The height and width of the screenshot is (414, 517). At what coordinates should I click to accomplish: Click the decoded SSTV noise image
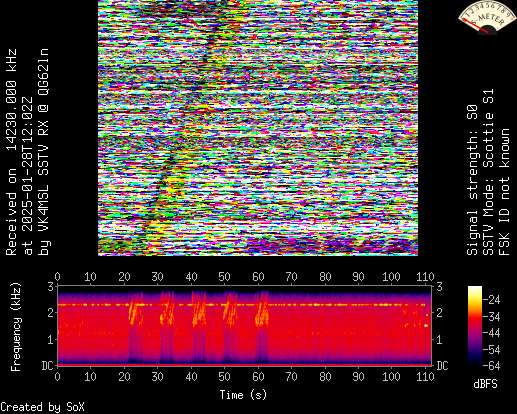pyautogui.click(x=258, y=128)
